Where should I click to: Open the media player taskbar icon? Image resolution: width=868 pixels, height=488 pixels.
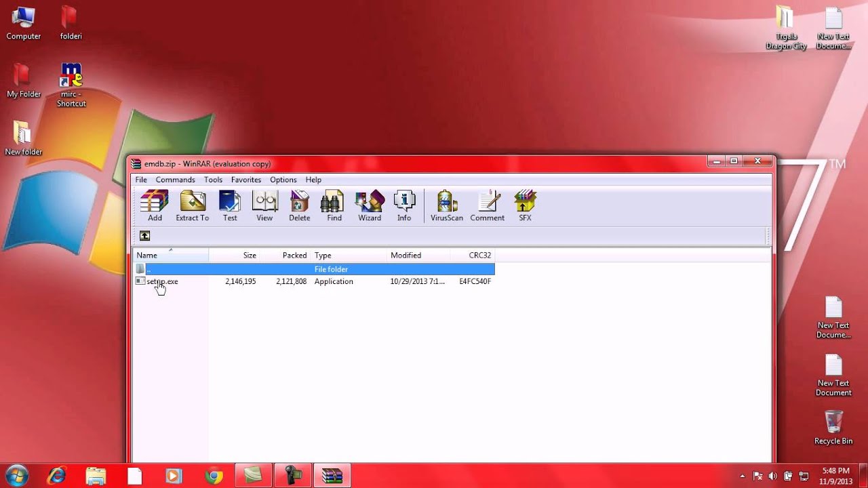(x=174, y=476)
